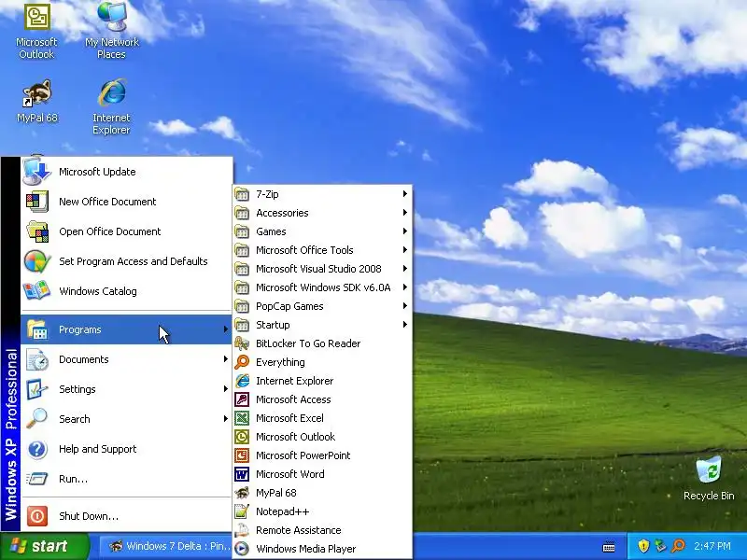
Task: Expand the Settings submenu arrow
Action: pos(226,389)
